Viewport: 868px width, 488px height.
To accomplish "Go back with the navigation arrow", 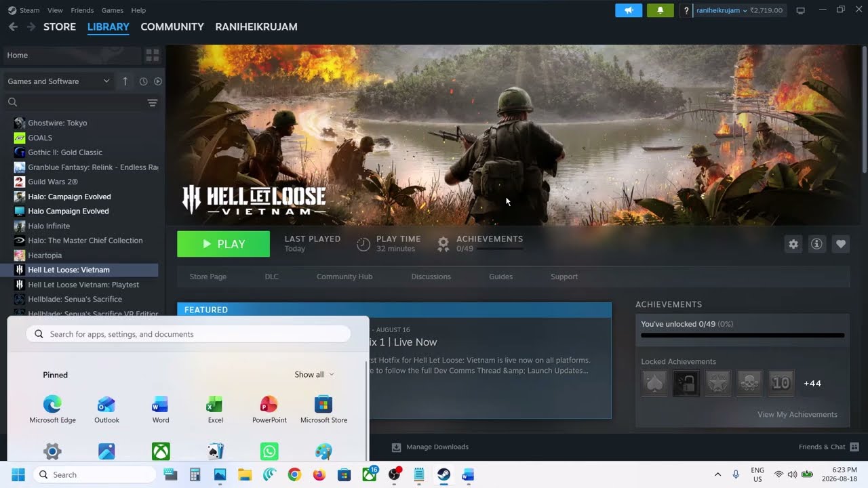I will point(13,26).
